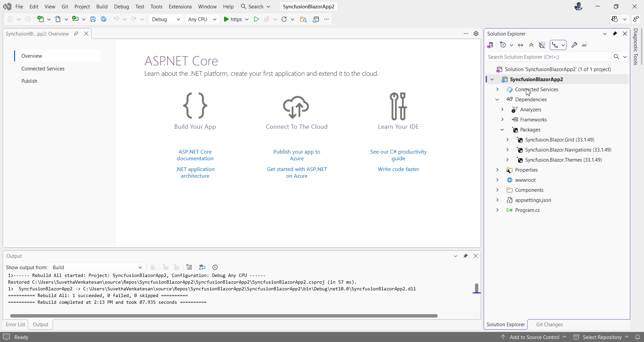
Task: Open the File menu
Action: (19, 6)
